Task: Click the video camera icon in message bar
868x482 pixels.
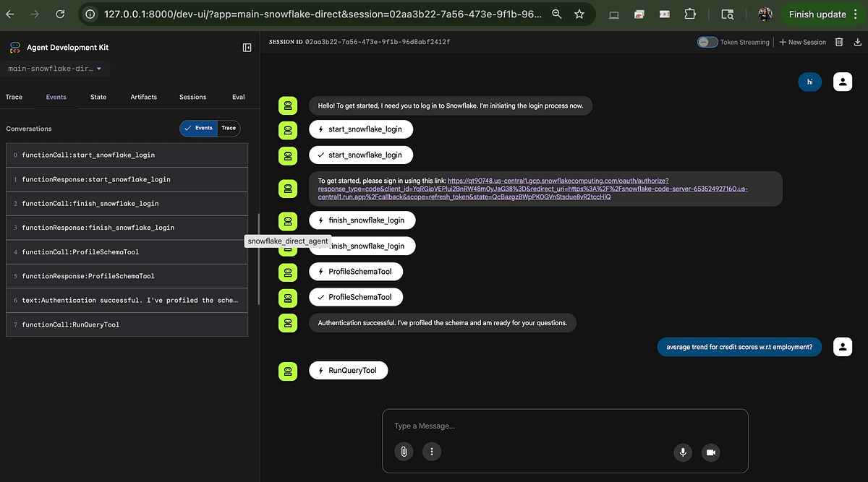Action: tap(710, 452)
